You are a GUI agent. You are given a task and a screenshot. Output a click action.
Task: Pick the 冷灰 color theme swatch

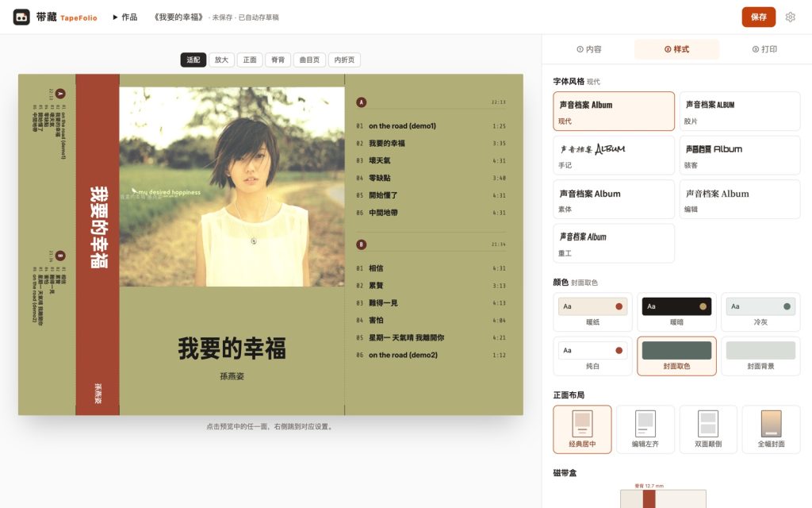click(x=760, y=311)
